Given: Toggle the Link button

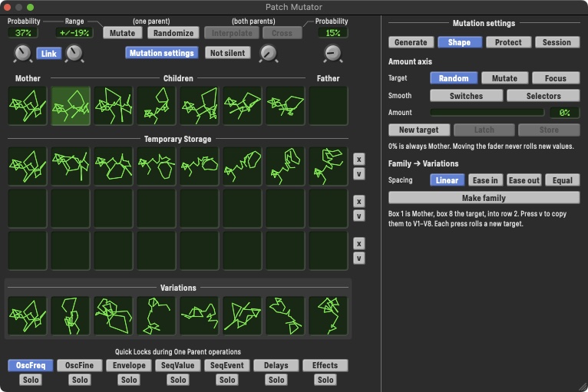Looking at the screenshot, I should (49, 53).
